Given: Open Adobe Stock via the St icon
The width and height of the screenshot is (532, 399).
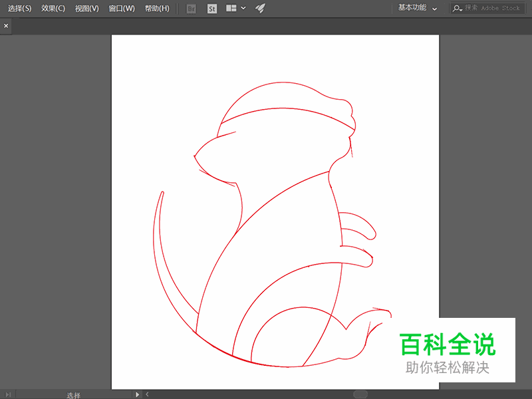Looking at the screenshot, I should tap(211, 8).
